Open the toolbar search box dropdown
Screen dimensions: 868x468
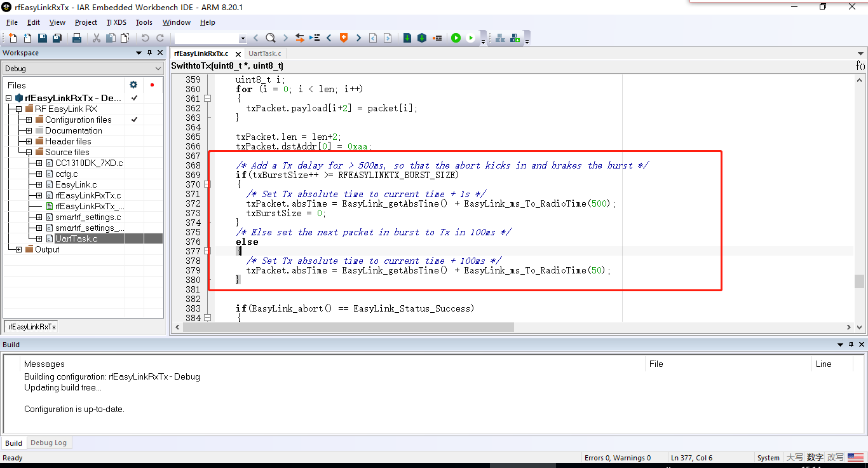coord(243,38)
